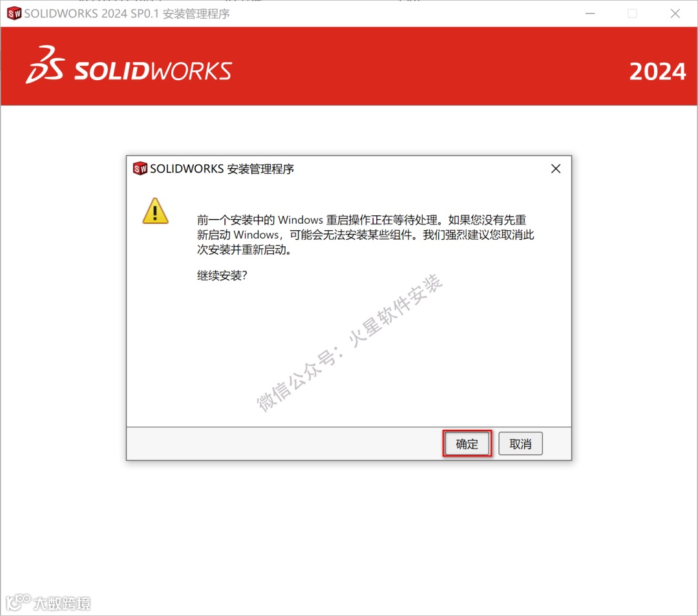Minimize the SOLIDWORKS 2024 installer window

590,14
